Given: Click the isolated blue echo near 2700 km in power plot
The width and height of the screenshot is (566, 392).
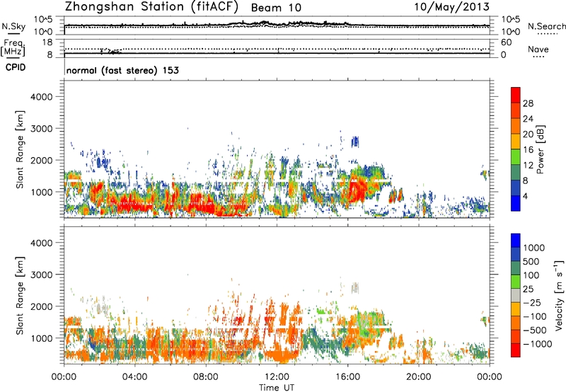Looking at the screenshot, I should pos(355,142).
